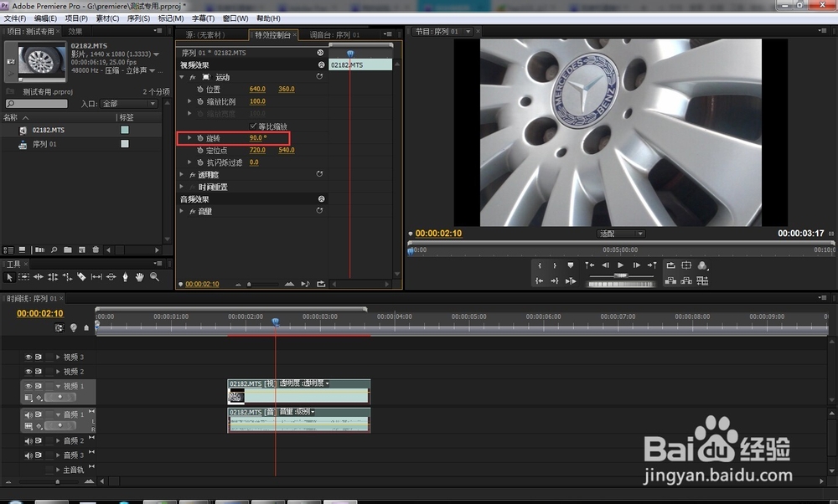This screenshot has width=838, height=504.
Task: Click the Extract button in program monitor
Action: (687, 280)
